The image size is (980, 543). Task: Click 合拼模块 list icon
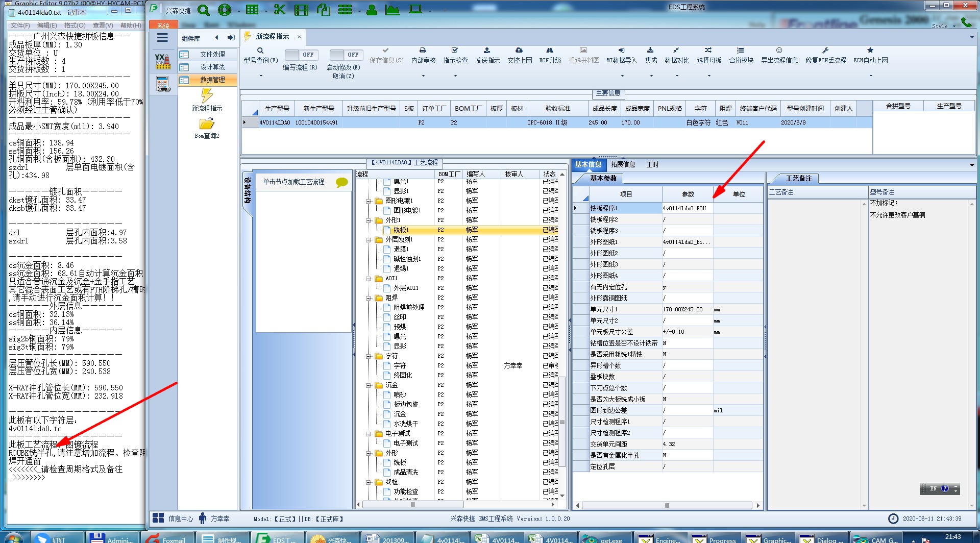click(x=741, y=51)
